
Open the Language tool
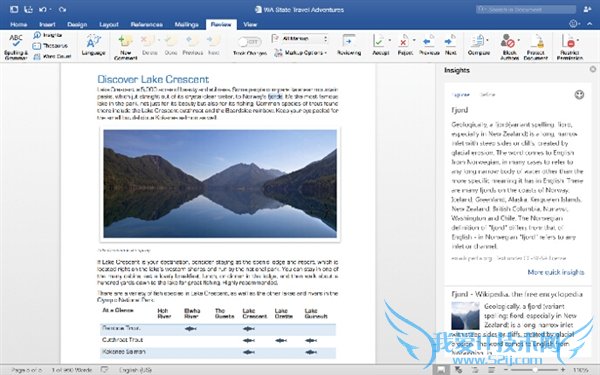(x=93, y=45)
